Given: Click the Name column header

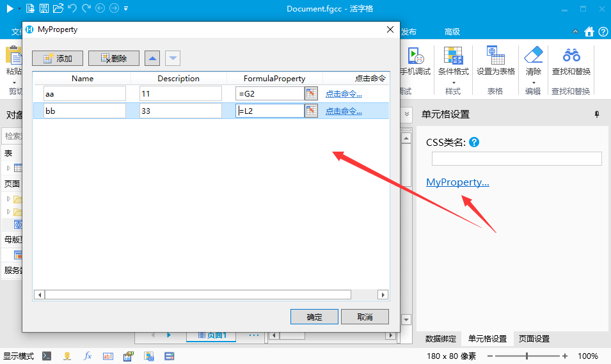Looking at the screenshot, I should point(83,78).
